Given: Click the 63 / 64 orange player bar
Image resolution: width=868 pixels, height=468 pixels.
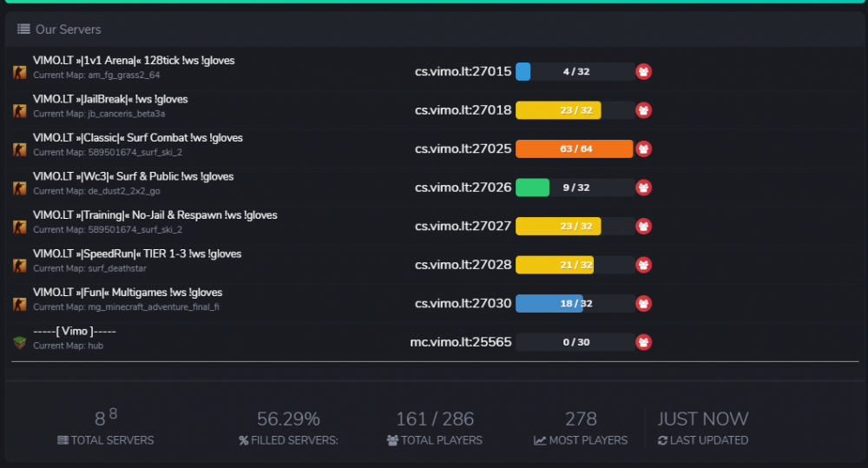Looking at the screenshot, I should point(575,149).
